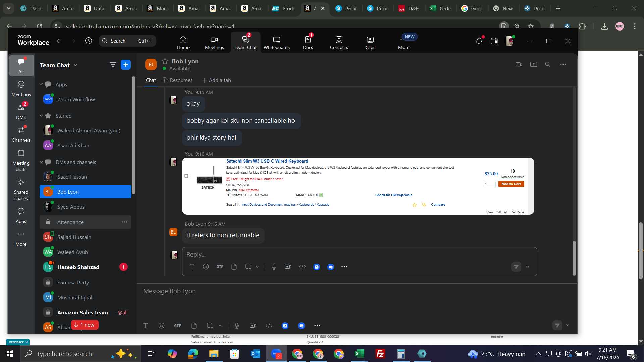
Task: Search in the Bob Lyon chat
Action: point(548,64)
